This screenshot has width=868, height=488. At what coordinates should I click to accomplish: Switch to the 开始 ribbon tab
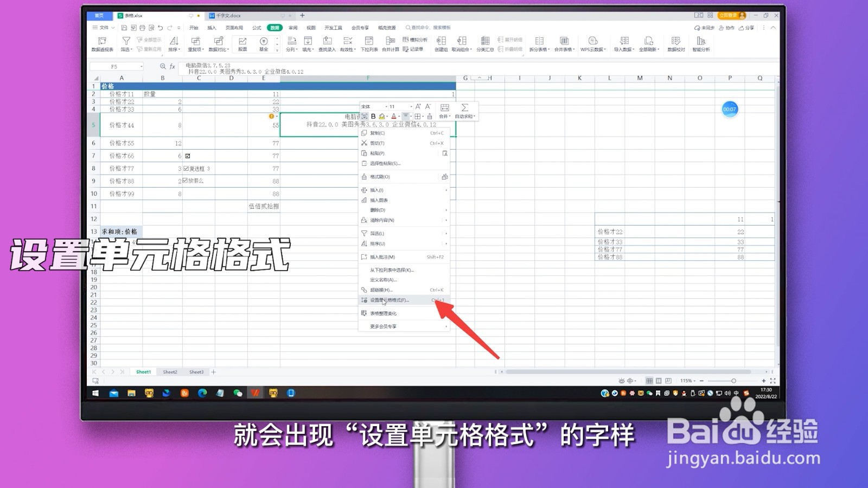point(194,28)
